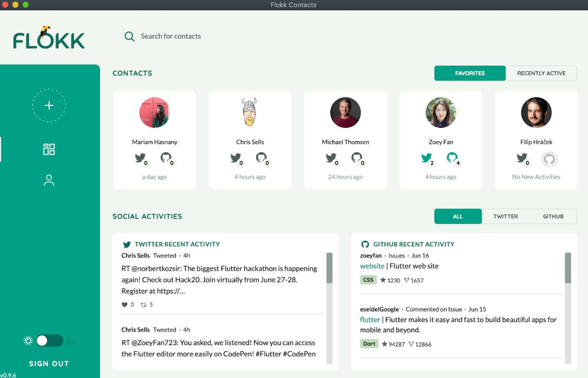Toggle the light/dark theme switch

pyautogui.click(x=50, y=341)
